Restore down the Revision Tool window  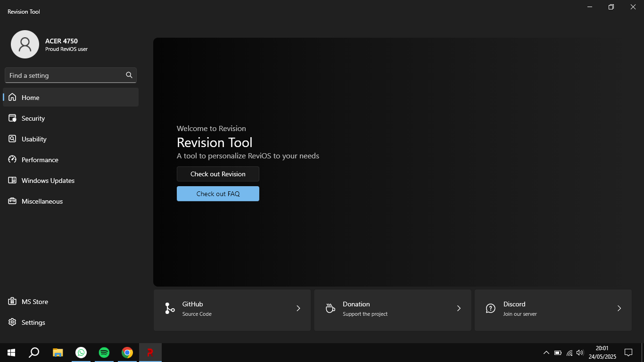click(x=611, y=7)
